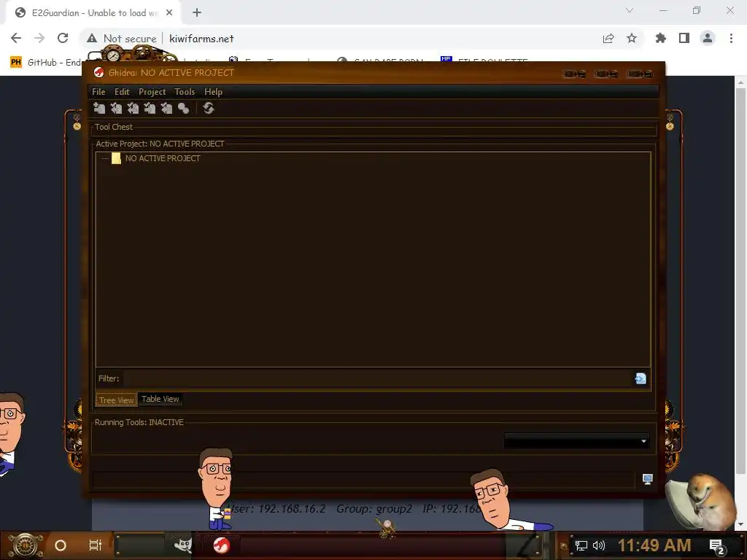
Task: Click the monitor icon in Ghidra status bar
Action: click(x=648, y=479)
